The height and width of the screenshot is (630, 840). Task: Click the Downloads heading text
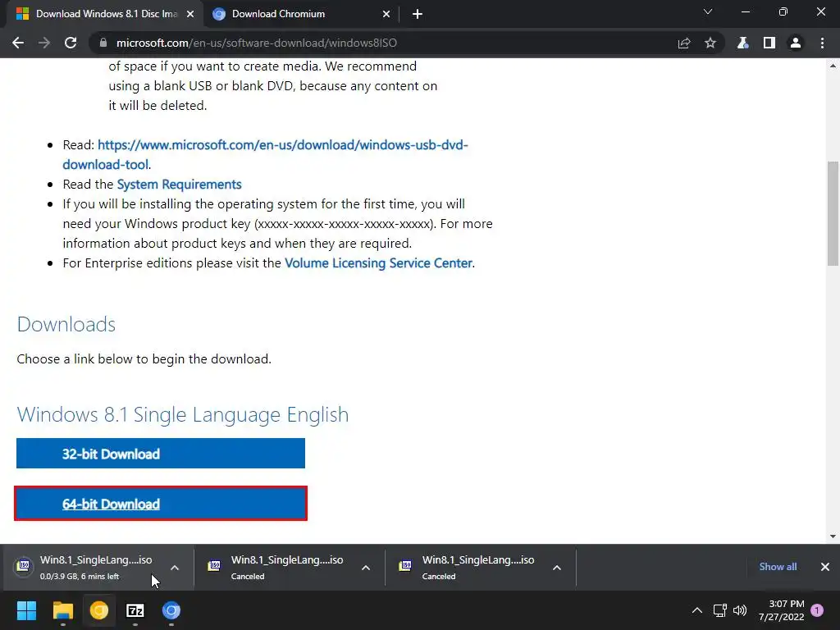66,324
